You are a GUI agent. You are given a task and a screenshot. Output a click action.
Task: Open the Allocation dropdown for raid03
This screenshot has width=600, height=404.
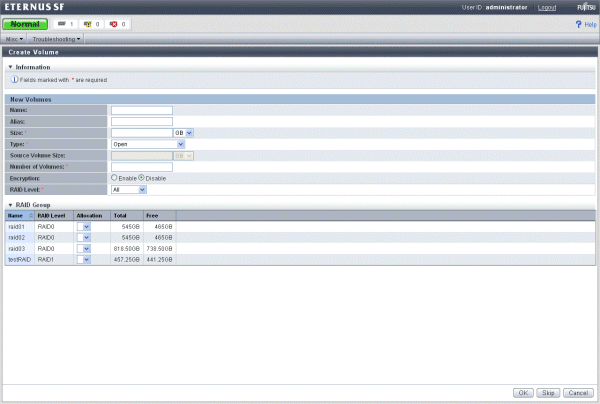(x=83, y=249)
